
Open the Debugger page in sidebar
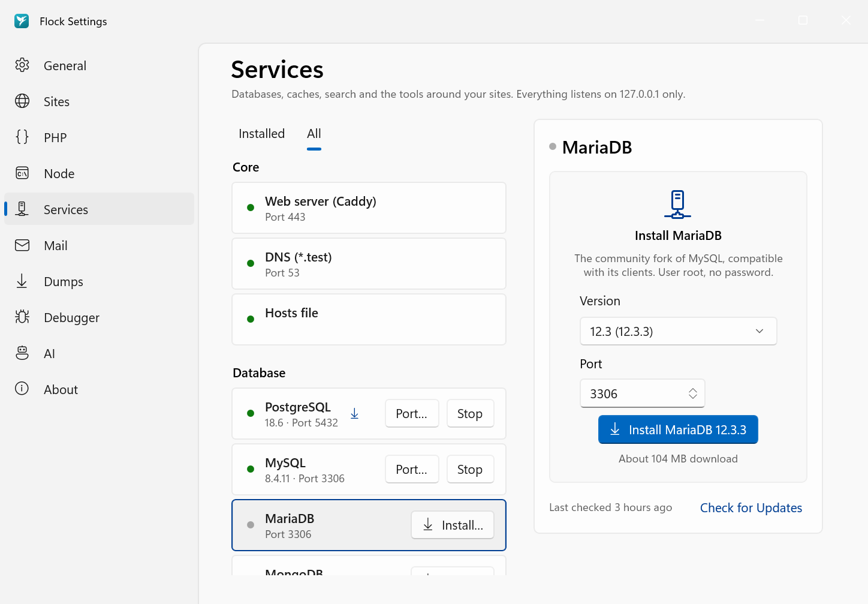[100, 317]
